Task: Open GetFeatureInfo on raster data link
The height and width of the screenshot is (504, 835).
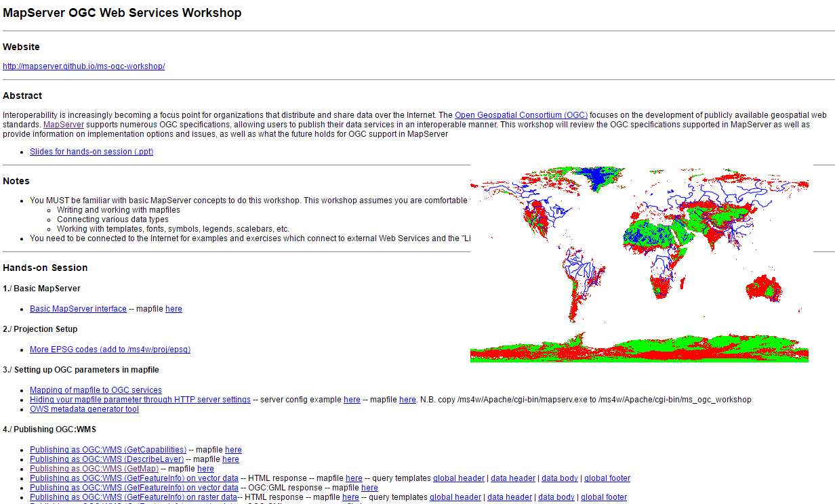Action: pos(134,497)
